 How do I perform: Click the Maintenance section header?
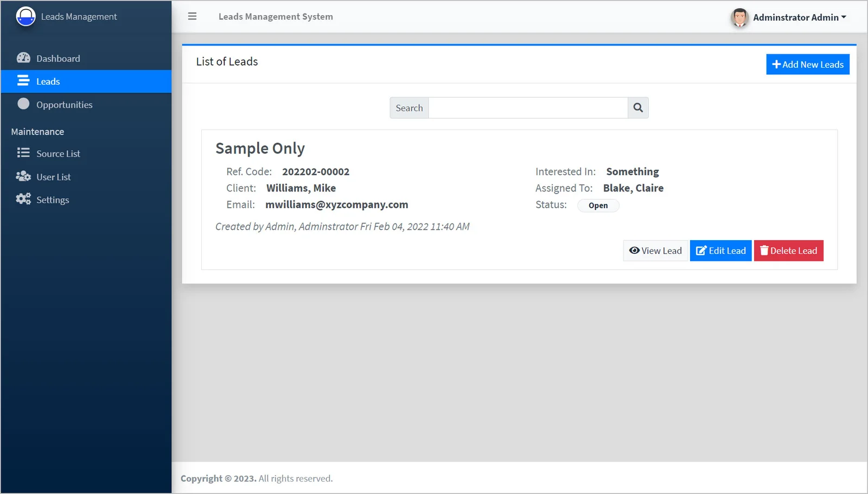coord(37,132)
